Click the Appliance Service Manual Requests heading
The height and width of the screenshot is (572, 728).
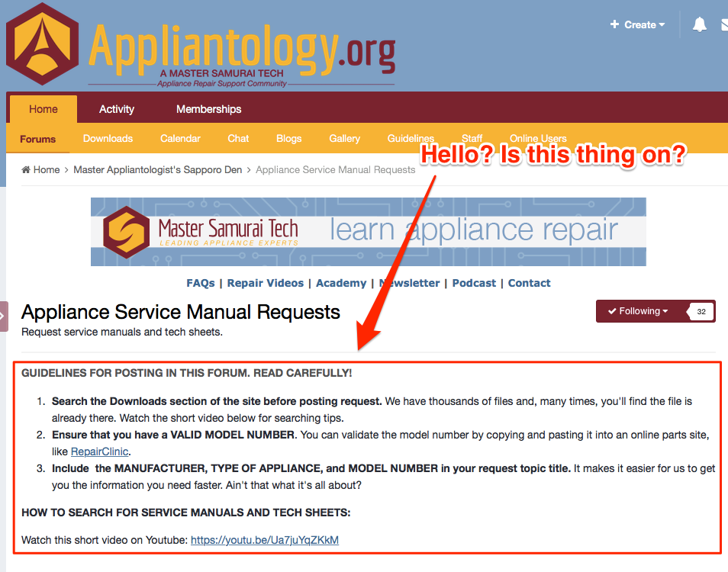click(x=181, y=312)
